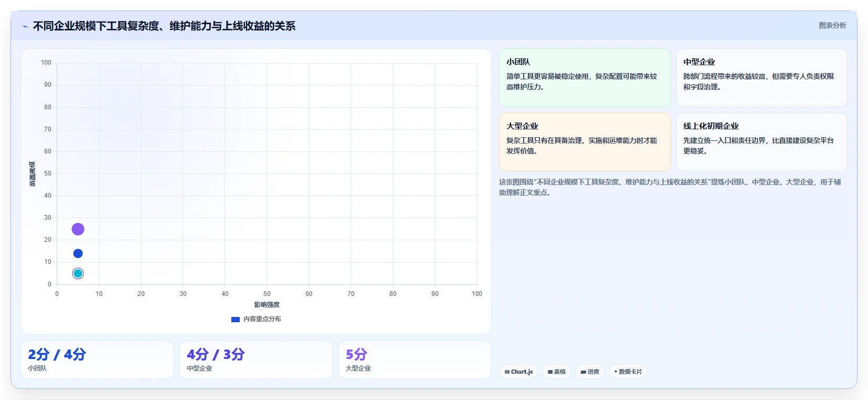868x400 pixels.
Task: Toggle the 内容重点分布 legend swatch
Action: click(236, 319)
